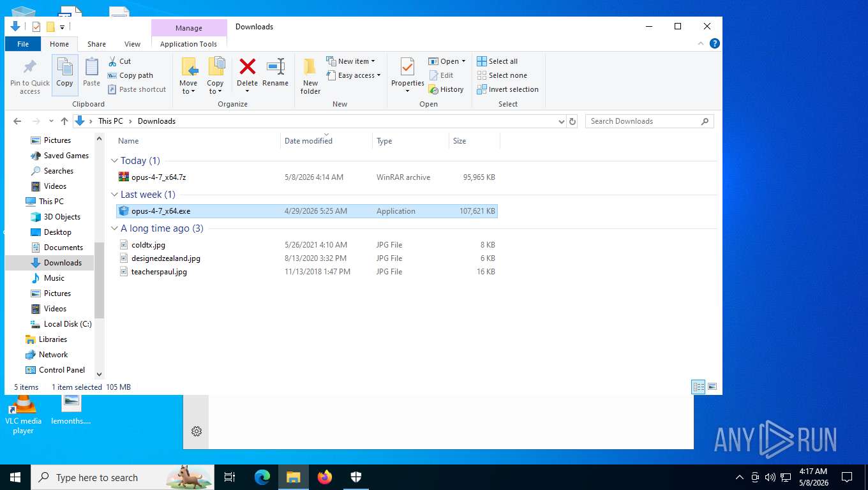Collapse the Last week group

coord(115,195)
